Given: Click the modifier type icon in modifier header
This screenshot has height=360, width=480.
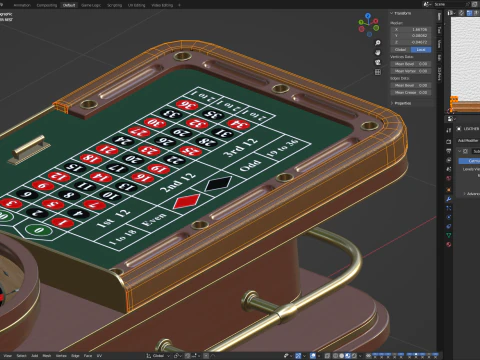Looking at the screenshot, I should click(x=465, y=151).
